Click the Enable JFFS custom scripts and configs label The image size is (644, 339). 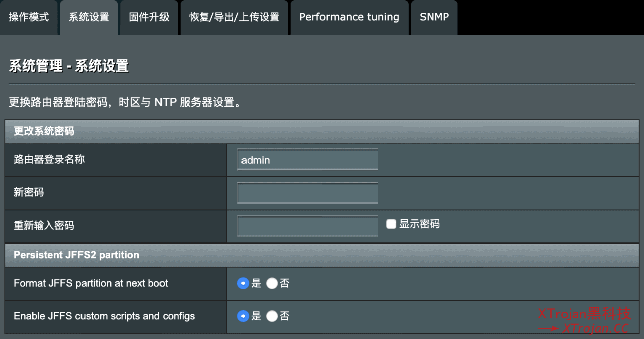tap(104, 316)
